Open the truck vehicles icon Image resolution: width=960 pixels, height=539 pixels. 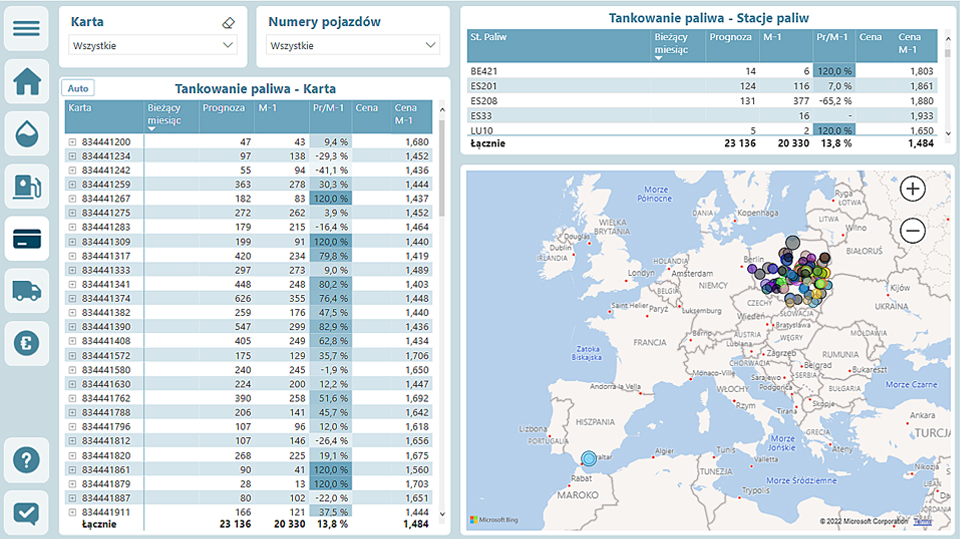point(26,291)
